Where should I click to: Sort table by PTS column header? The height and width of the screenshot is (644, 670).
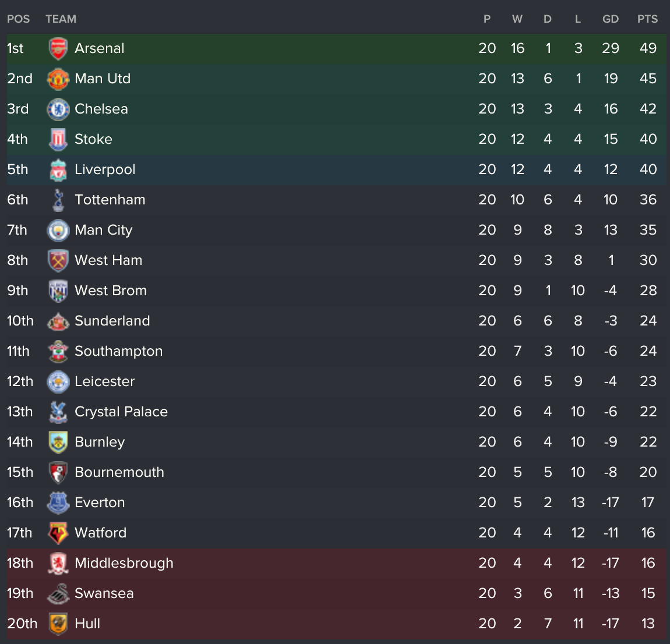pyautogui.click(x=647, y=19)
